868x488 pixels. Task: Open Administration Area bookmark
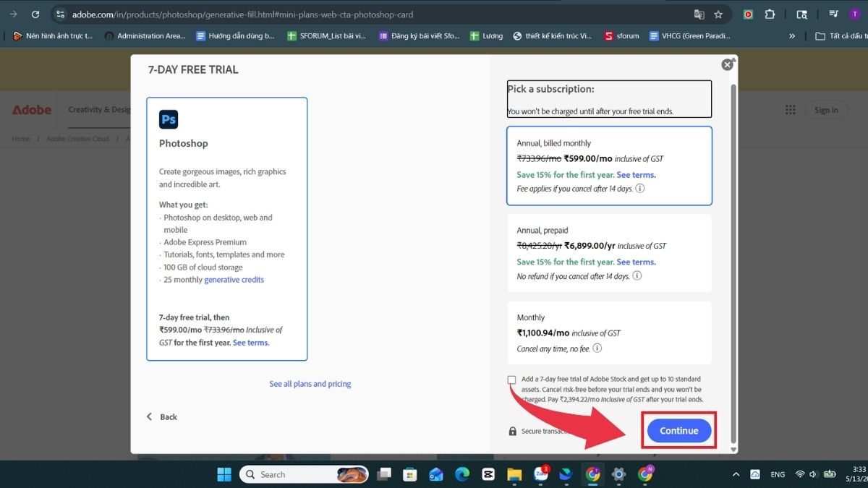(x=145, y=35)
